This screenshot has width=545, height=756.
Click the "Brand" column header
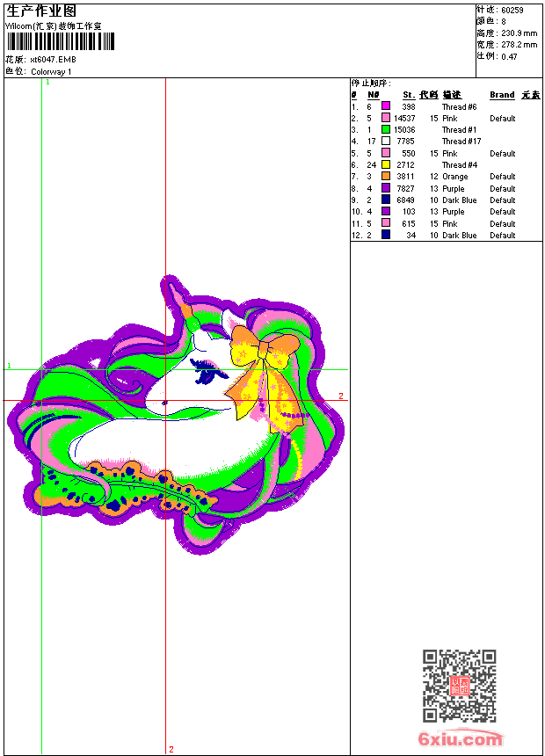click(502, 95)
